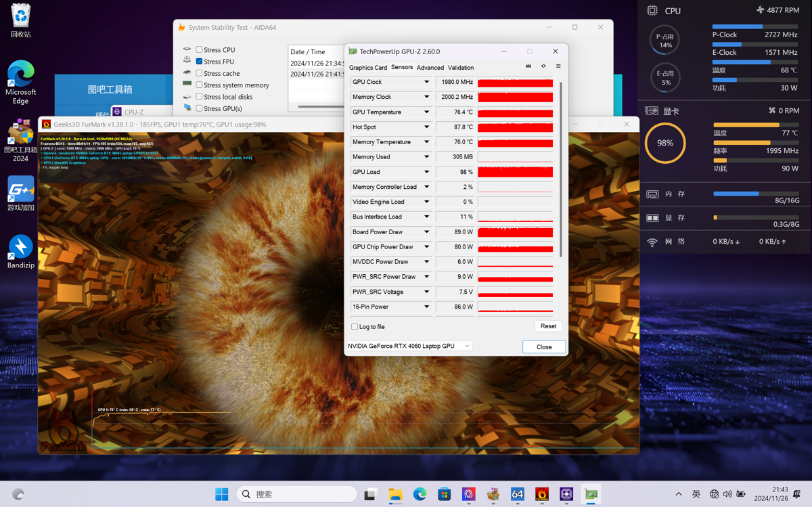Viewport: 812px width, 507px height.
Task: Click the taskbar clock showing 21:43
Action: [771, 494]
